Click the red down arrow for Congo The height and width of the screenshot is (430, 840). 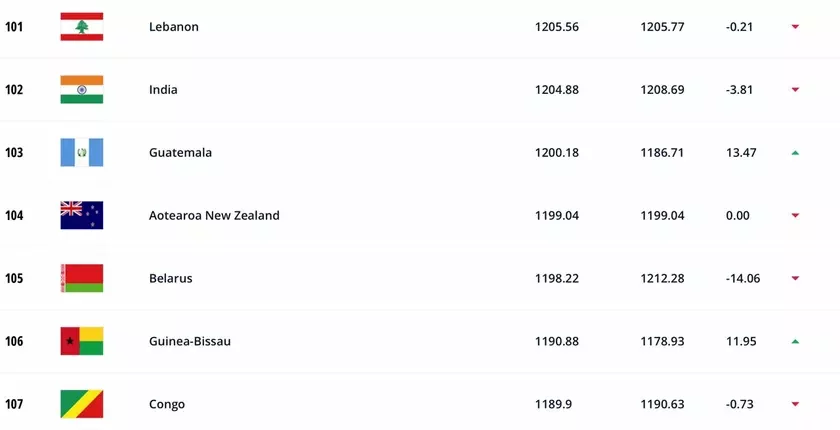point(795,404)
